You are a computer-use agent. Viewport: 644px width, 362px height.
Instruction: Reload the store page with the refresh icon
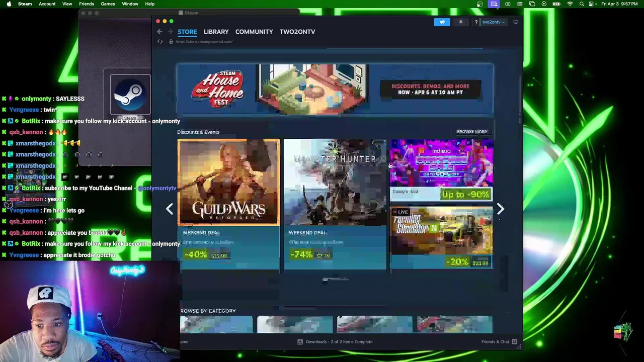click(160, 42)
